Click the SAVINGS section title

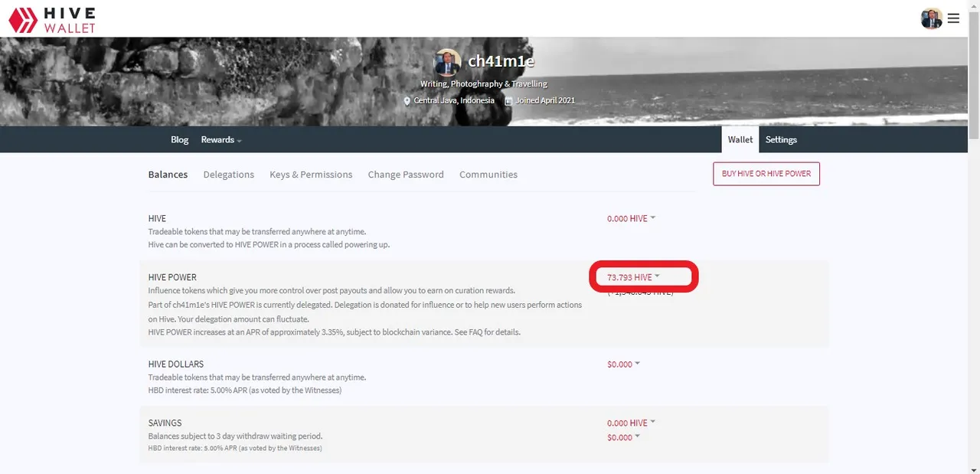tap(165, 423)
